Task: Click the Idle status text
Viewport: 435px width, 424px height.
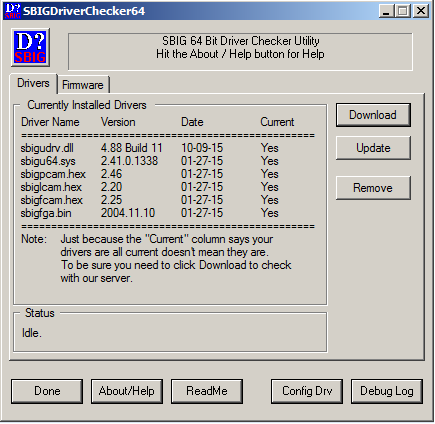Action: [32, 333]
